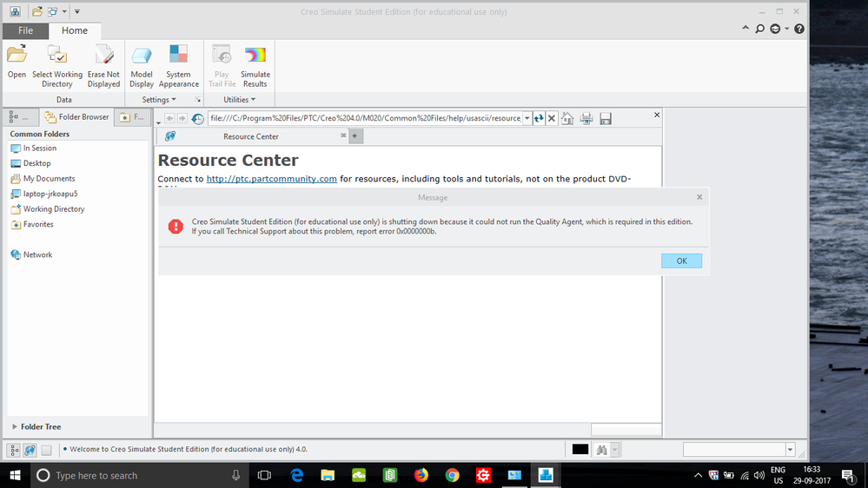868x488 pixels.
Task: Expand the Folder Tree section
Action: (x=15, y=426)
